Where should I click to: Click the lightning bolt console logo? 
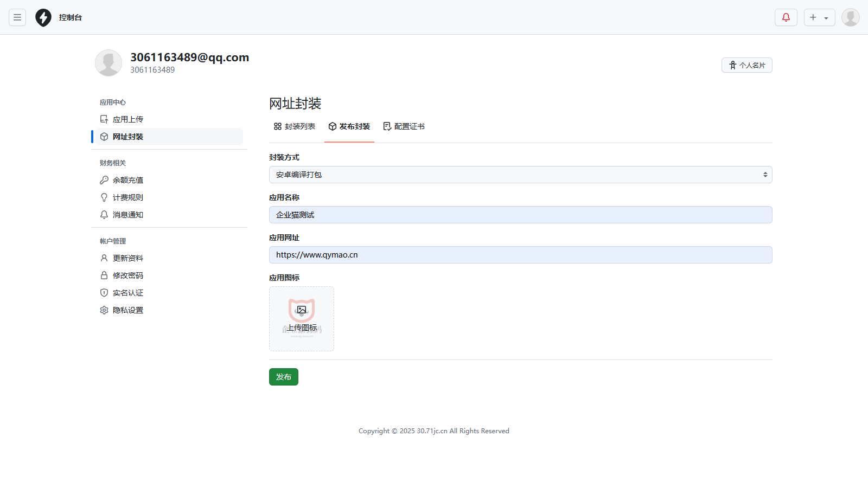pyautogui.click(x=43, y=17)
